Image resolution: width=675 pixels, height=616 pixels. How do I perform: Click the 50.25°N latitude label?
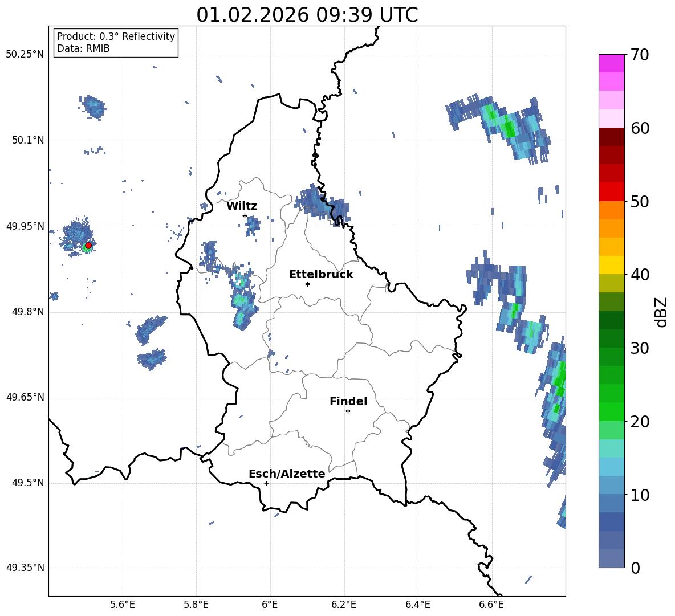coord(25,55)
